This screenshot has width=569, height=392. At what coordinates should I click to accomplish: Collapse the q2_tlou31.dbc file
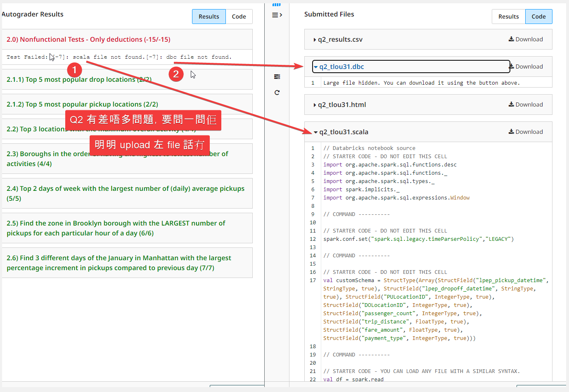341,67
